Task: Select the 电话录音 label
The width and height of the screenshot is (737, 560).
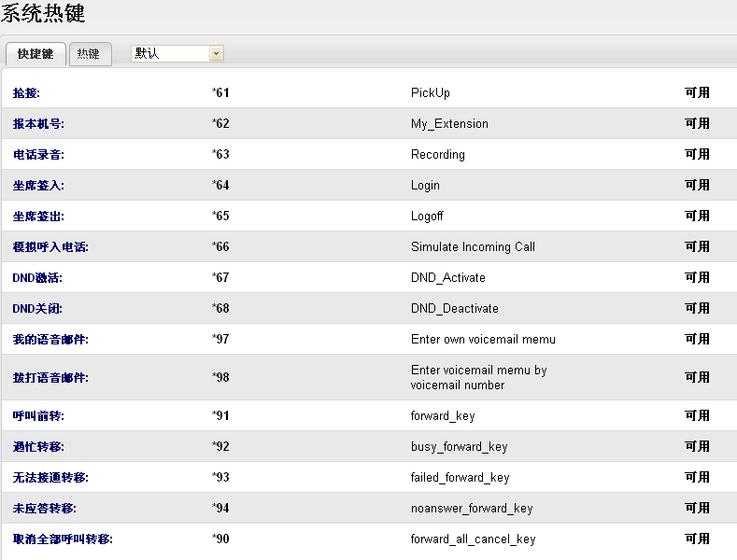Action: 38,155
